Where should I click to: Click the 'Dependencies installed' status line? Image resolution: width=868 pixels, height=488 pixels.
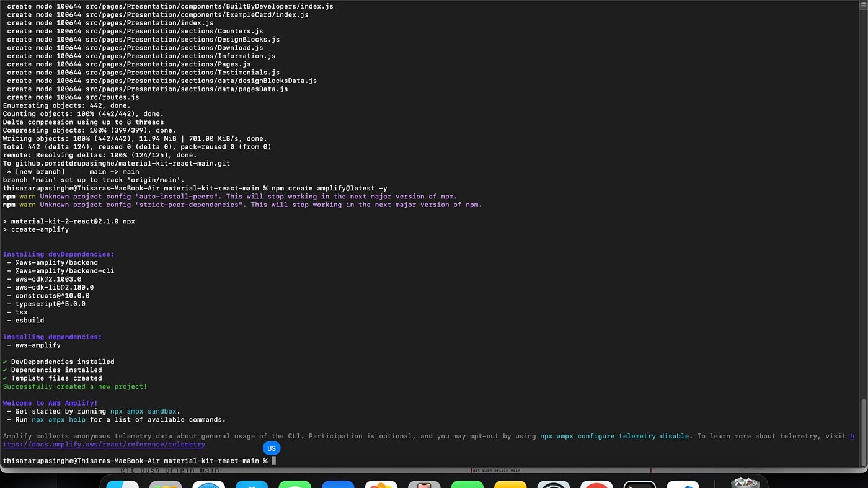coord(52,370)
